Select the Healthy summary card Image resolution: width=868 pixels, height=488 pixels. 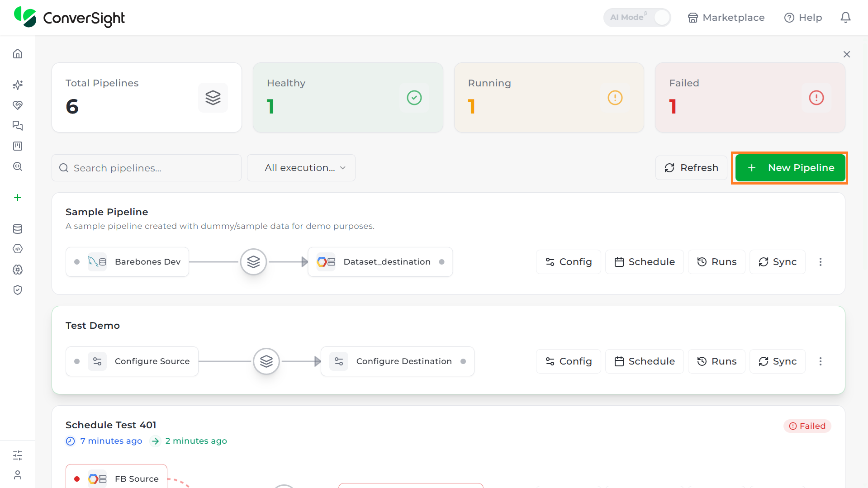[x=348, y=98]
